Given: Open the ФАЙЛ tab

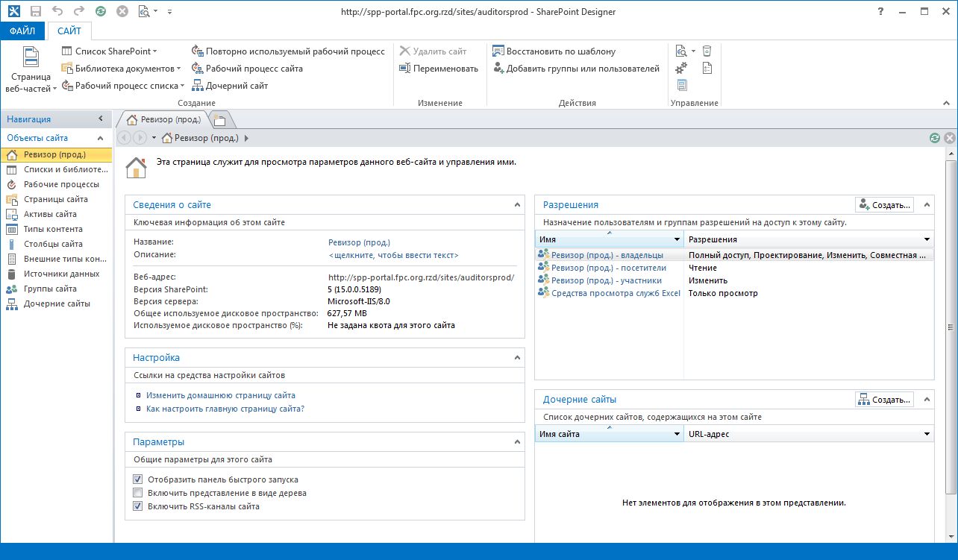Looking at the screenshot, I should 22,31.
